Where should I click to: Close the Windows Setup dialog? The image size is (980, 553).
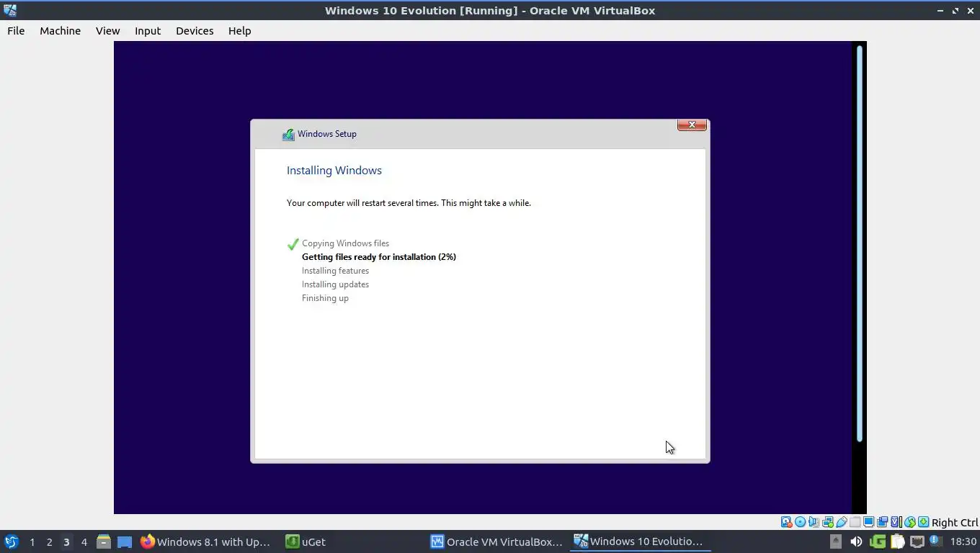tap(692, 125)
